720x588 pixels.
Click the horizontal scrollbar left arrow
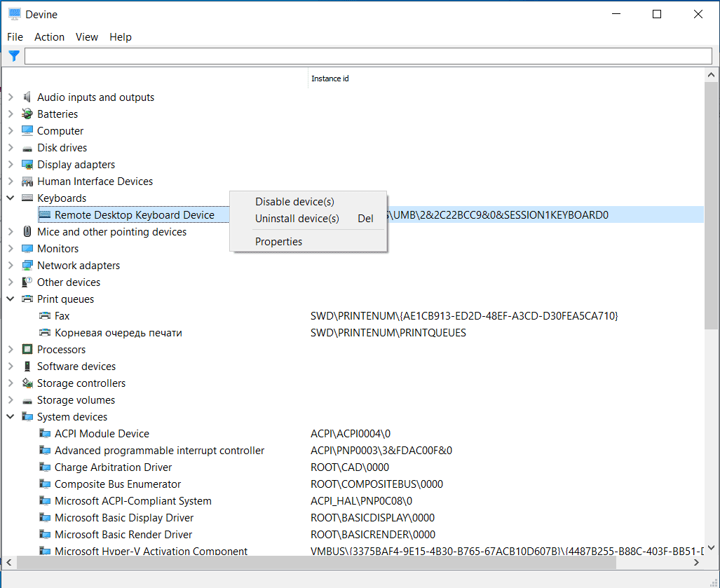click(9, 562)
